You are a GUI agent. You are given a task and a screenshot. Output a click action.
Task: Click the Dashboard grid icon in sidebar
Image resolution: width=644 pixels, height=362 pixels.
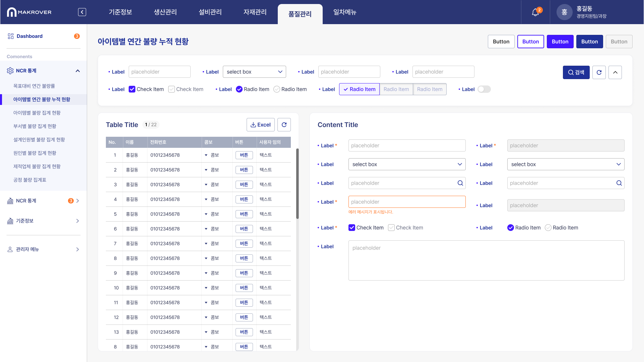point(11,36)
